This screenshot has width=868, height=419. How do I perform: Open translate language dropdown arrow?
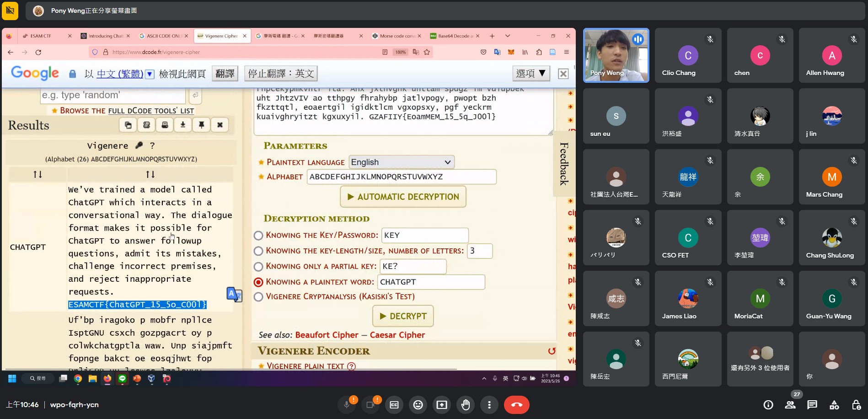(150, 74)
